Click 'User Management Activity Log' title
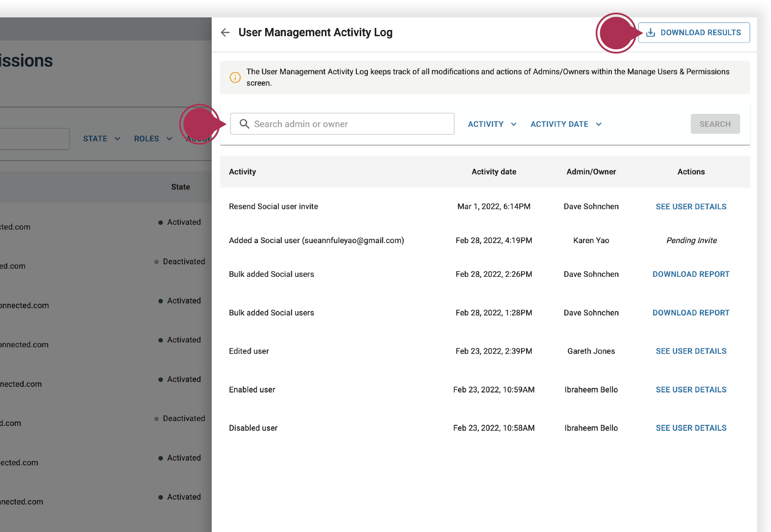Viewport: 771px width, 532px height. coord(315,32)
